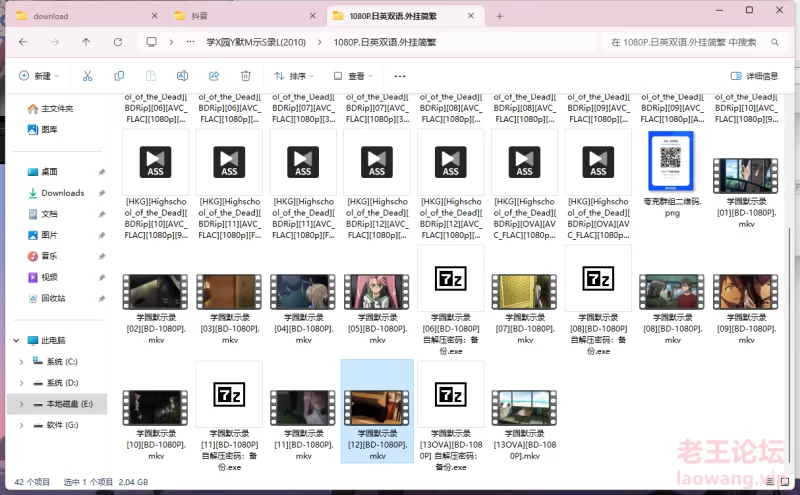
Task: Add a new tab
Action: [x=499, y=16]
